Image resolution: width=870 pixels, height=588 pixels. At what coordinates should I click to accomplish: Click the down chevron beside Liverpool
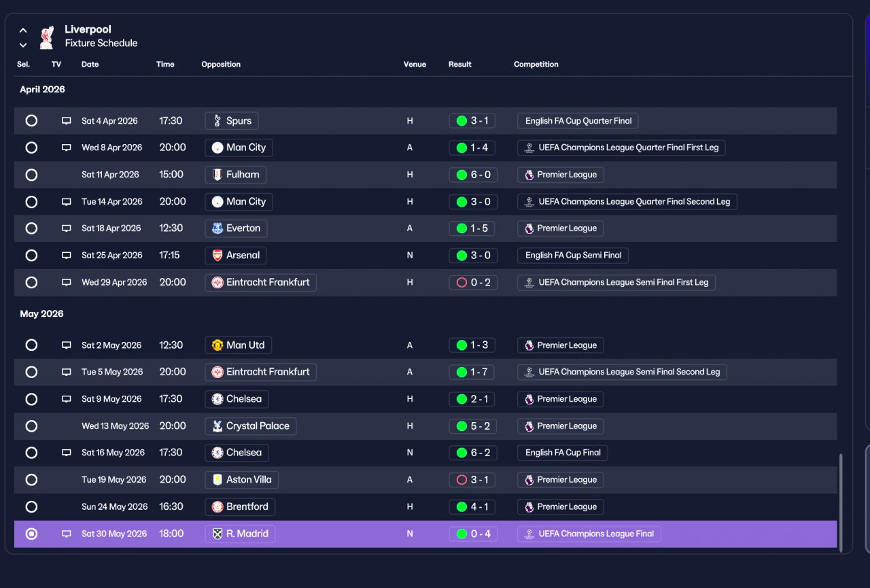point(23,45)
